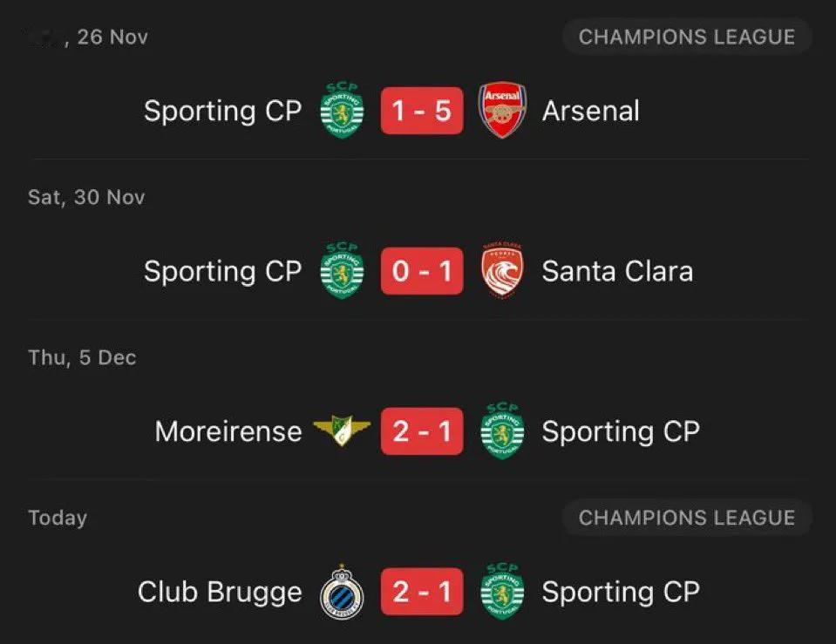Click the Club Brugge crest
Image resolution: width=836 pixels, height=644 pixels.
[342, 591]
